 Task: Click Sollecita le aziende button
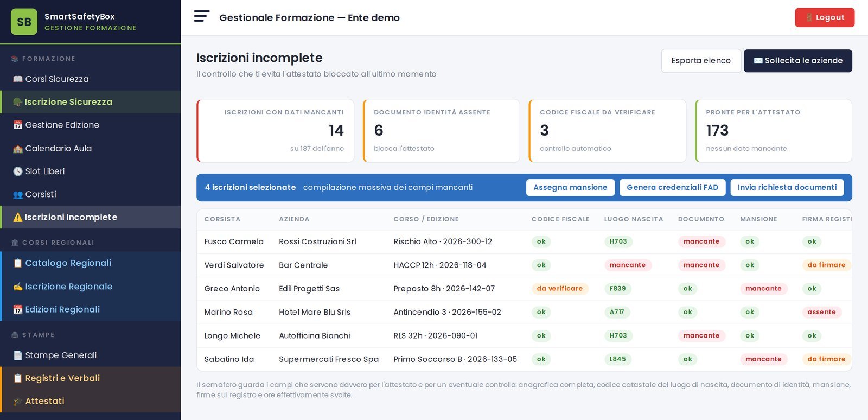798,61
